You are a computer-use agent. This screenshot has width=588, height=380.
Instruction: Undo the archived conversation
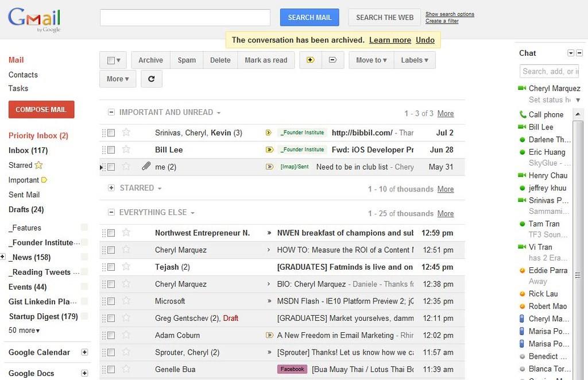pos(425,40)
